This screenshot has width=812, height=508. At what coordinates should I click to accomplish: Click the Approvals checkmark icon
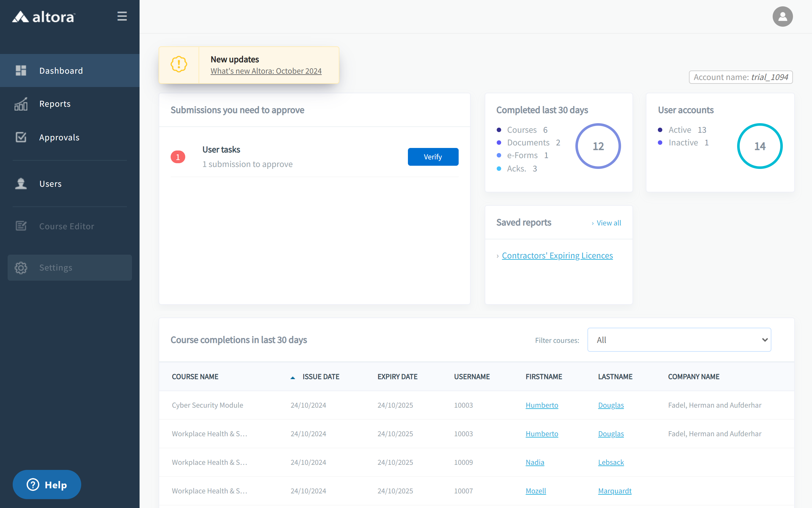[21, 137]
